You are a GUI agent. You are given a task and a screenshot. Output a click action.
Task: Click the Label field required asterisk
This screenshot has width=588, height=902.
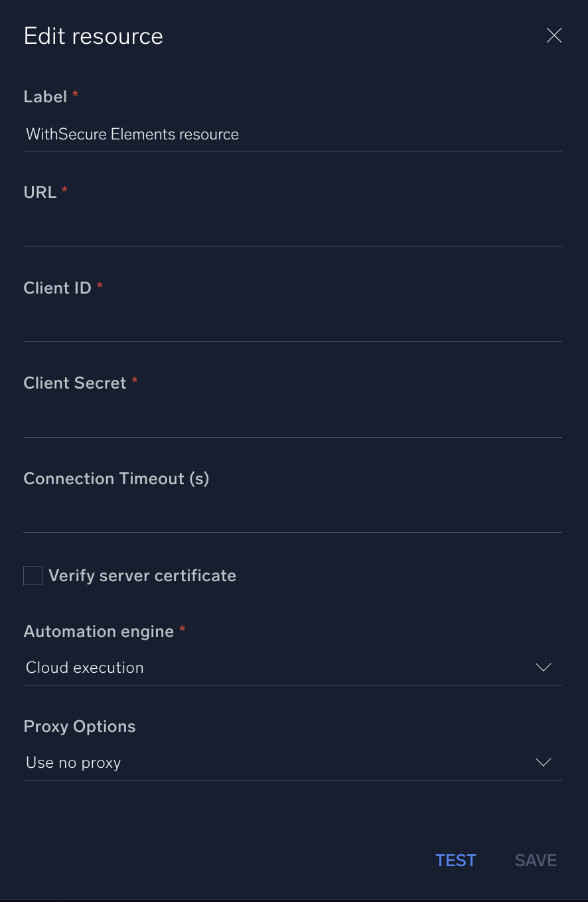[74, 96]
